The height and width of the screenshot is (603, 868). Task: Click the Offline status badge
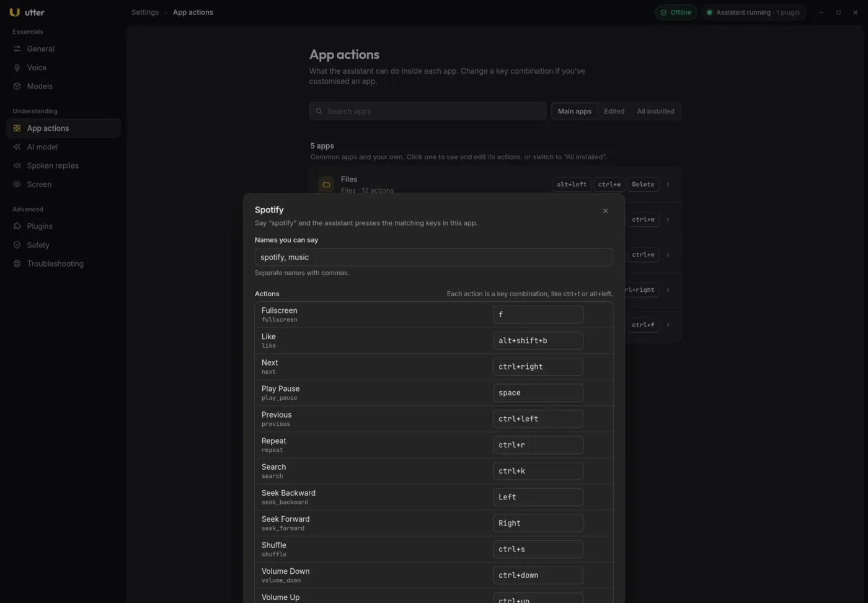(676, 12)
